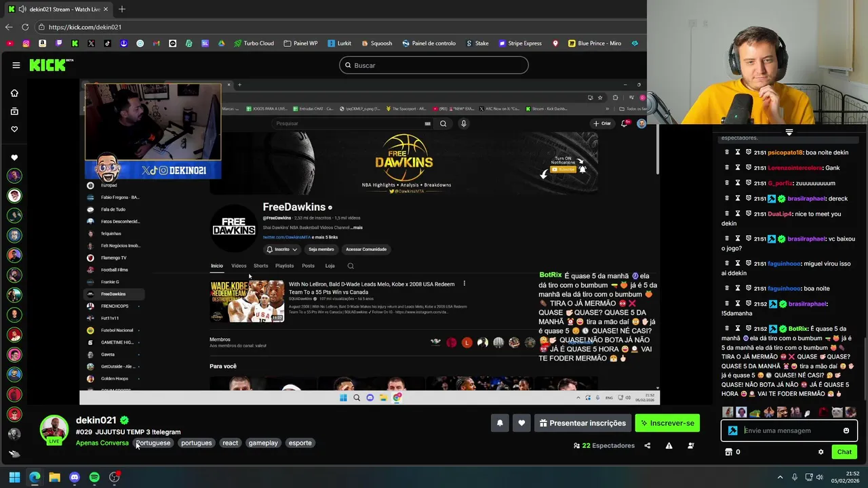Select the gameplay tag
The height and width of the screenshot is (488, 868).
[x=263, y=443]
